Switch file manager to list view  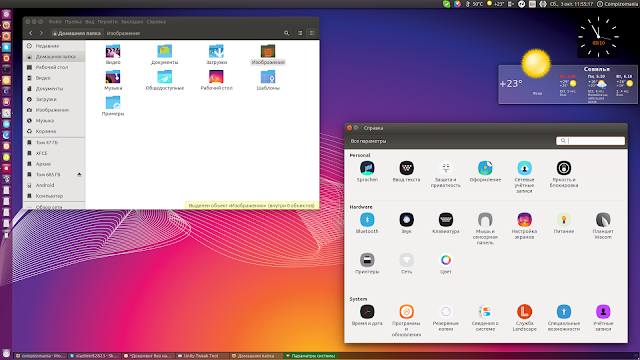300,33
